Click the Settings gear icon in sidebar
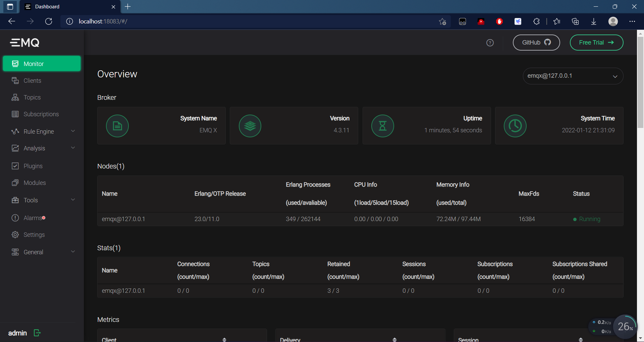The height and width of the screenshot is (342, 644). 15,234
